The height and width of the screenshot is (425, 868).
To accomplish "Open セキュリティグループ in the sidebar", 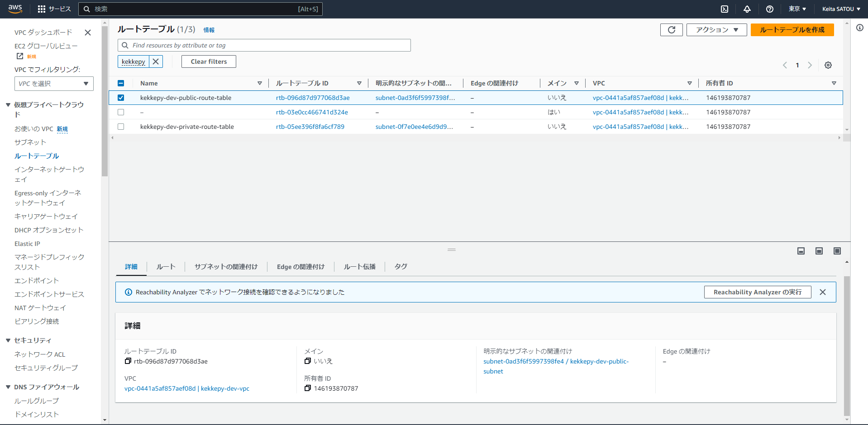I will pyautogui.click(x=46, y=368).
